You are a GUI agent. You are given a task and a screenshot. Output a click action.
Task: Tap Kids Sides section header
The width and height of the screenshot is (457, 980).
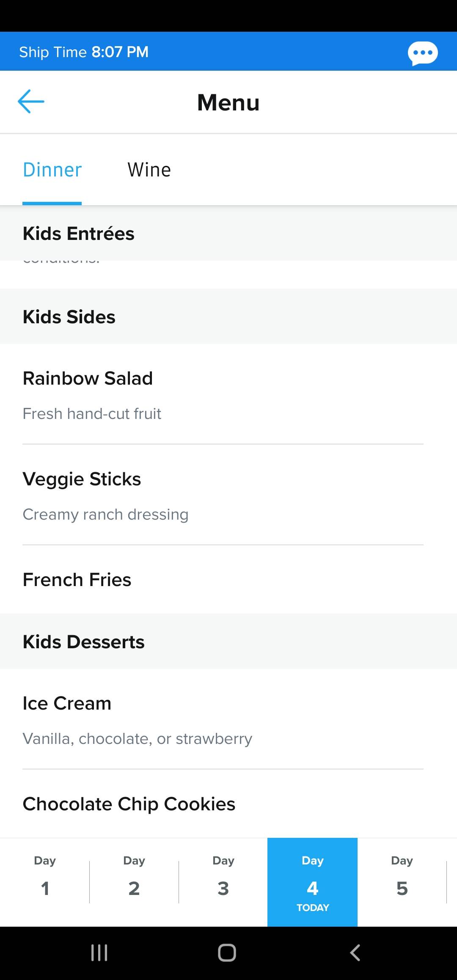[x=228, y=317]
